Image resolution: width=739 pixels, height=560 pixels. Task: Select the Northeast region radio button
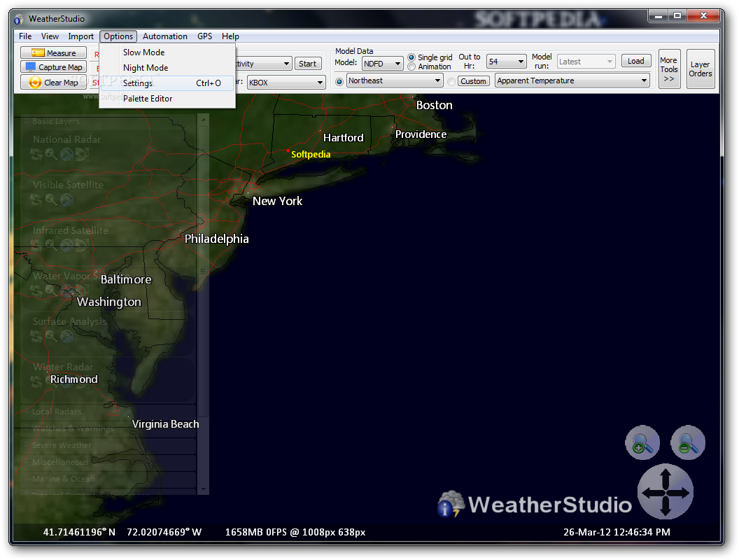point(339,81)
